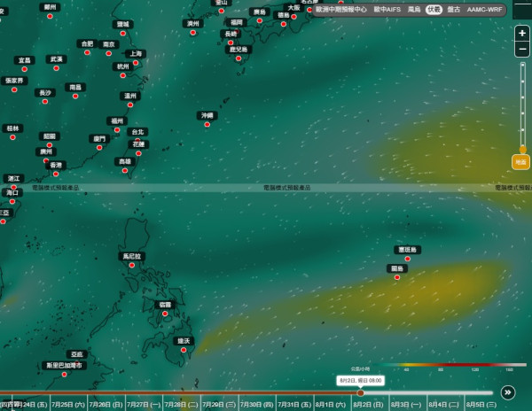The height and width of the screenshot is (411, 532).
Task: Click the red marker for 沖繩
Action: click(x=207, y=125)
